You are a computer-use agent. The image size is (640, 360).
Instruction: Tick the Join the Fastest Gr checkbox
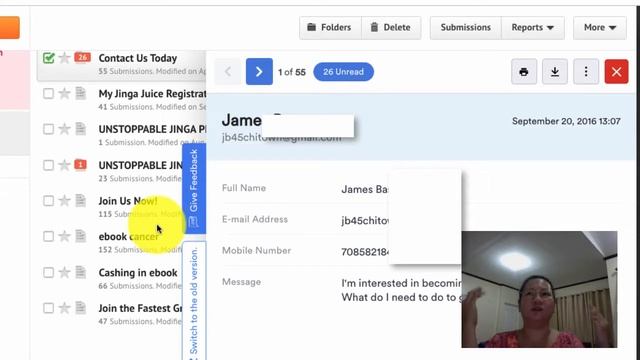tap(48, 308)
